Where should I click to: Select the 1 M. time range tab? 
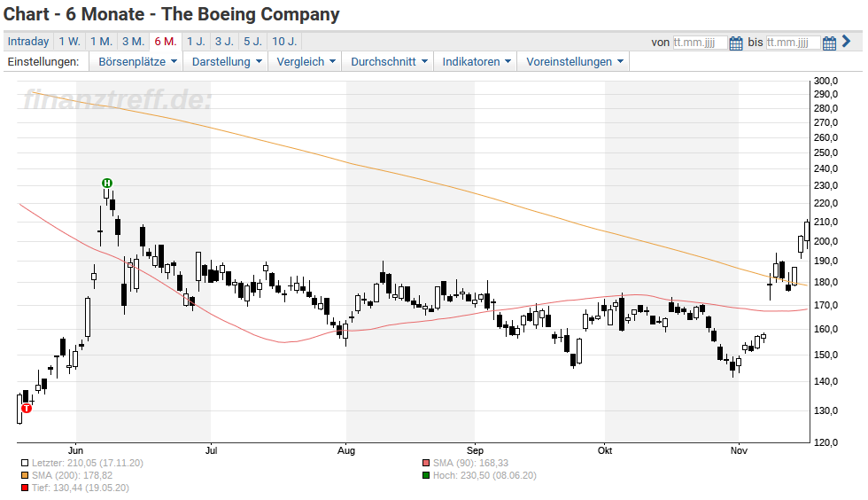pos(101,42)
